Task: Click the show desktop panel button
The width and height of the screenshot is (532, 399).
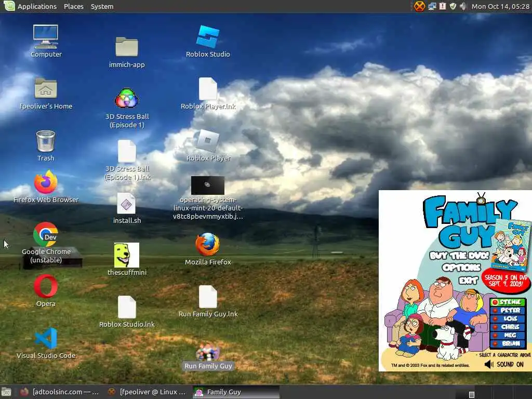Action: (6, 392)
